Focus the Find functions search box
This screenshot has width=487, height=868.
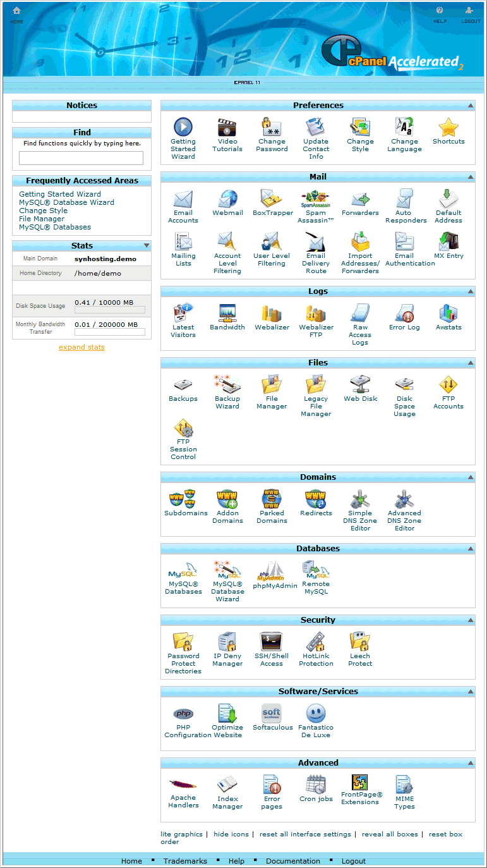(x=81, y=158)
